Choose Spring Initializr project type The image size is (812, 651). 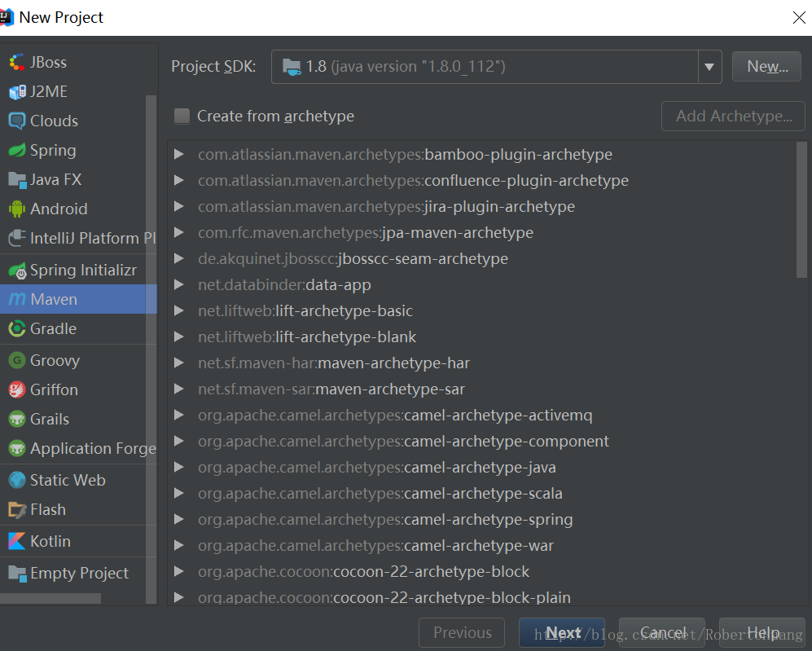tap(83, 271)
